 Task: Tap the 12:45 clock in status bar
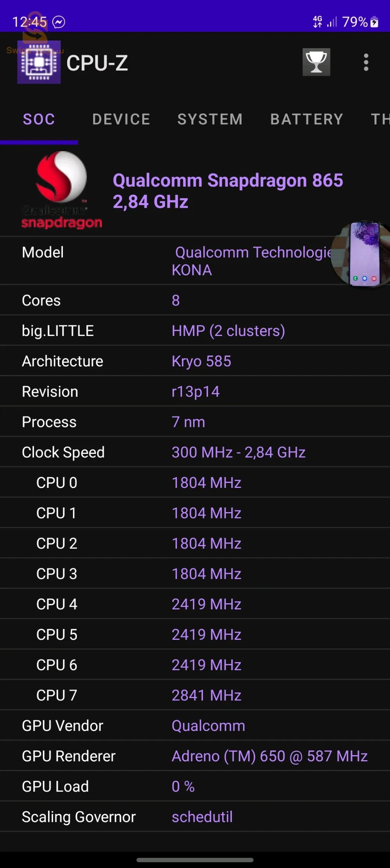[x=29, y=22]
